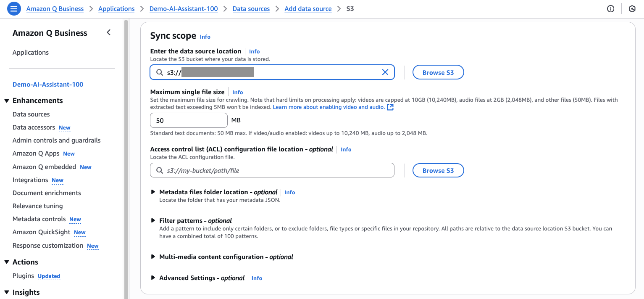
Task: Collapse the Enhancements navigation group
Action: point(7,101)
